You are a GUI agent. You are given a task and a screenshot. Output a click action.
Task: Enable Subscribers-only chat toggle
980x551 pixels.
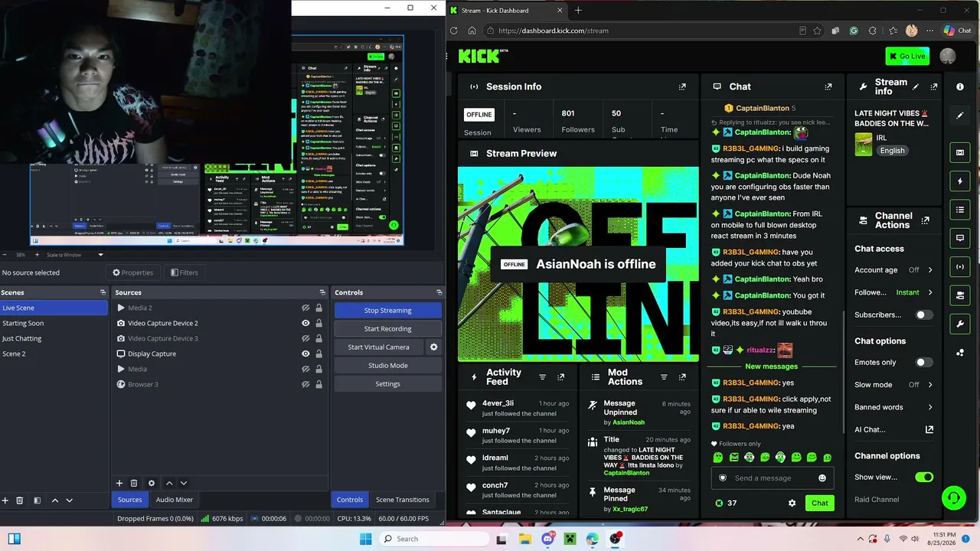(924, 315)
